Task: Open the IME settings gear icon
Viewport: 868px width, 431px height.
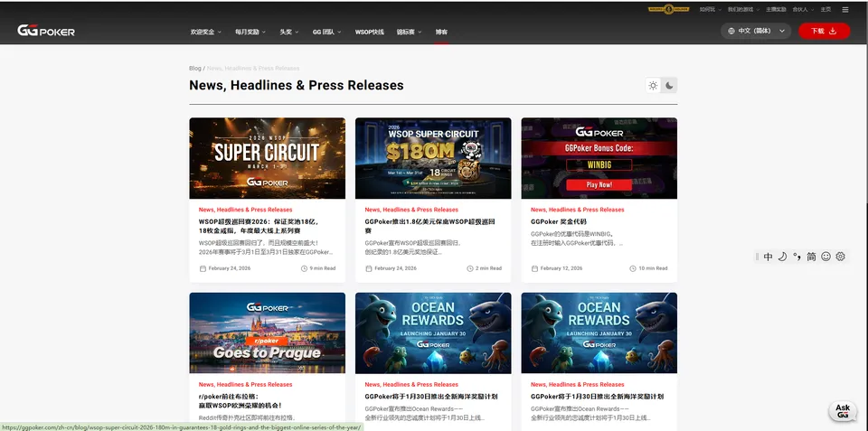Action: click(x=840, y=257)
